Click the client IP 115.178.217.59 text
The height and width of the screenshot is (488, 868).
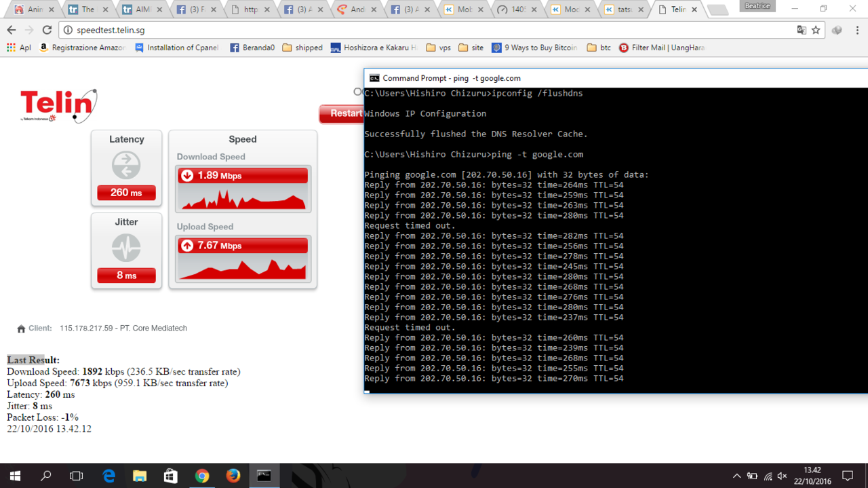pos(86,329)
